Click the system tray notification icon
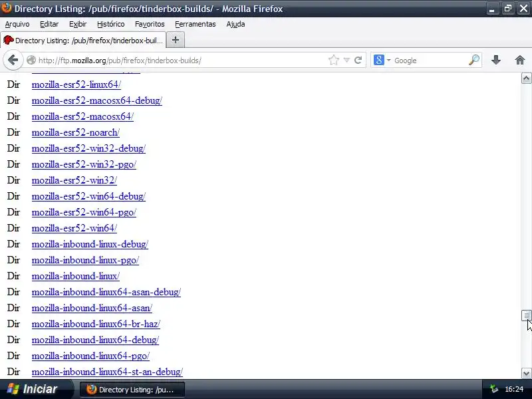Image resolution: width=532 pixels, height=399 pixels. (x=494, y=389)
